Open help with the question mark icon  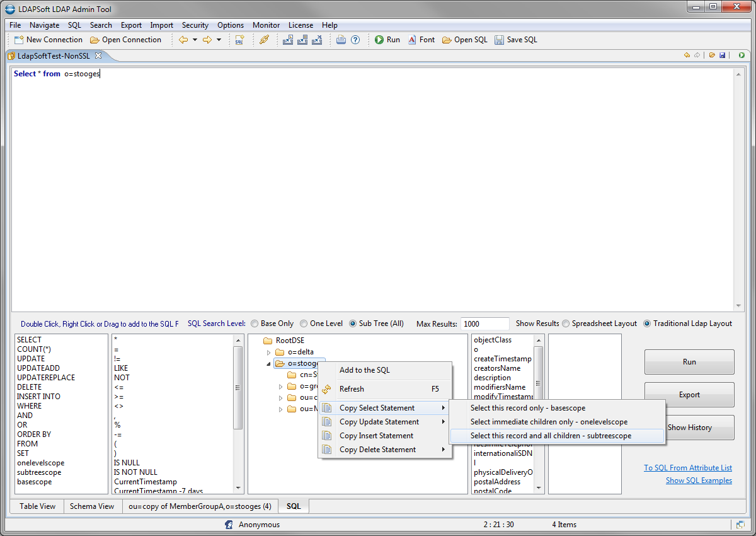[x=355, y=40]
